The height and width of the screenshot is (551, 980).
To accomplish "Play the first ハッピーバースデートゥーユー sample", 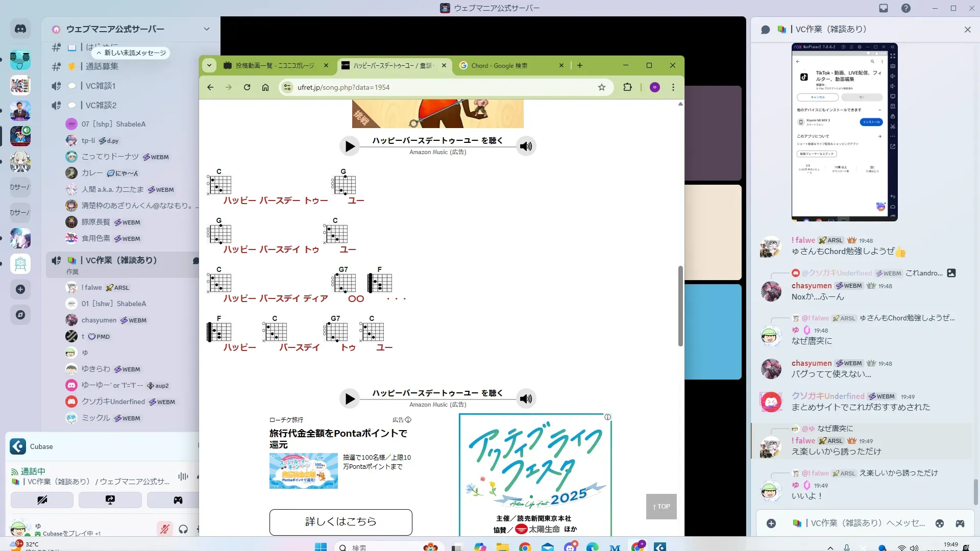I will pyautogui.click(x=350, y=146).
